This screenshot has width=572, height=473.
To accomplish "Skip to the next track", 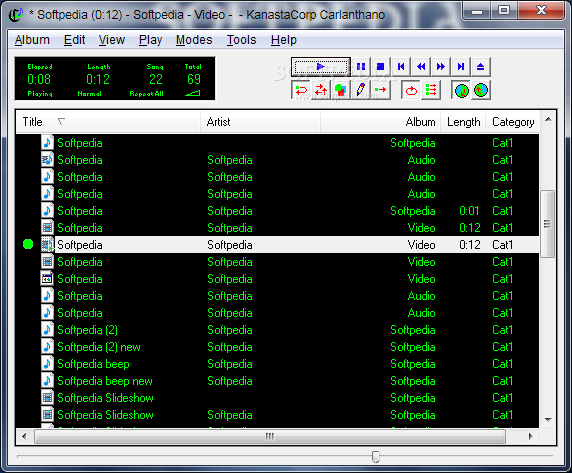I will click(461, 67).
